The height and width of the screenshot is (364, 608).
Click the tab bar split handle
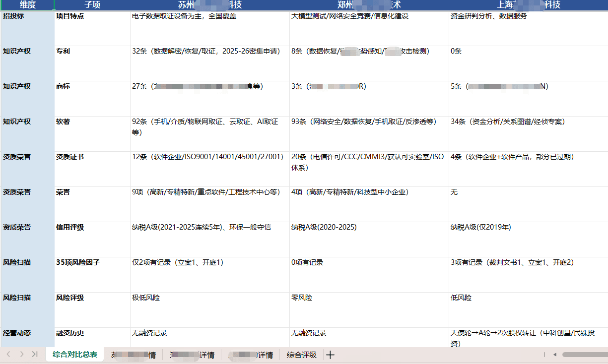click(544, 355)
